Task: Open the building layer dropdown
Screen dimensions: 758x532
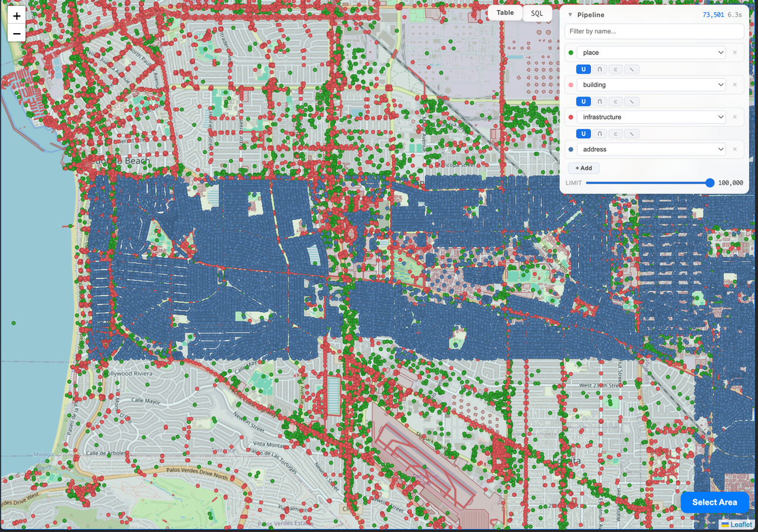Action: click(652, 85)
